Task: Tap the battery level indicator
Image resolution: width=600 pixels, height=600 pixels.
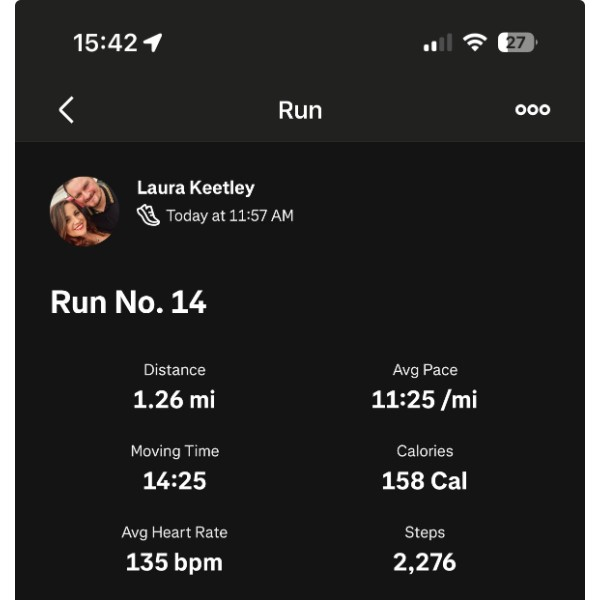Action: pos(517,43)
